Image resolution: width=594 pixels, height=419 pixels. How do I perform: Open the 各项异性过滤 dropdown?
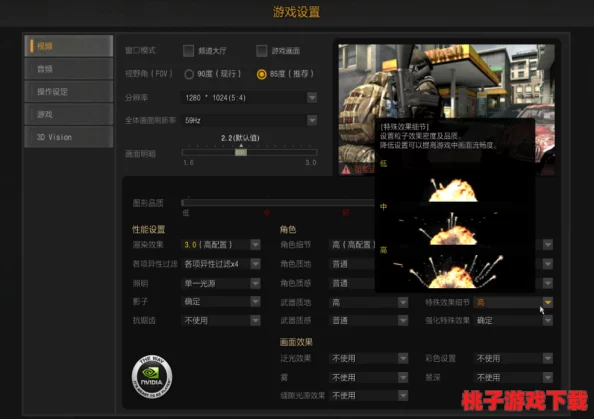pyautogui.click(x=221, y=264)
